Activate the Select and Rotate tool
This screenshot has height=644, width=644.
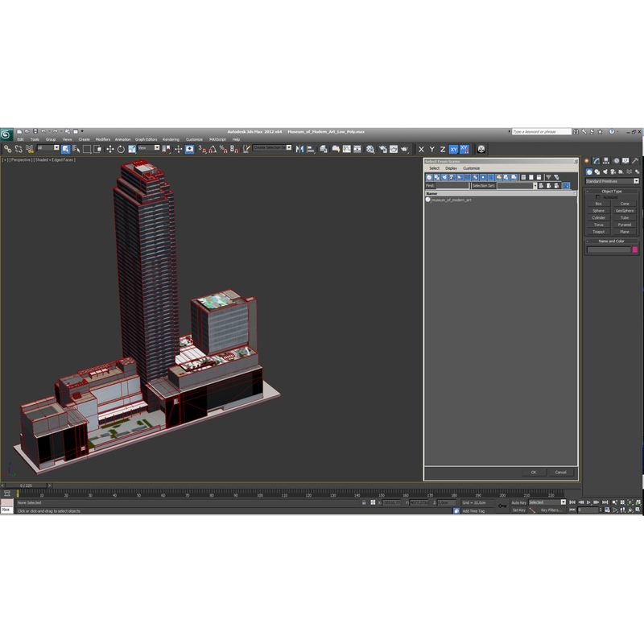pos(120,147)
